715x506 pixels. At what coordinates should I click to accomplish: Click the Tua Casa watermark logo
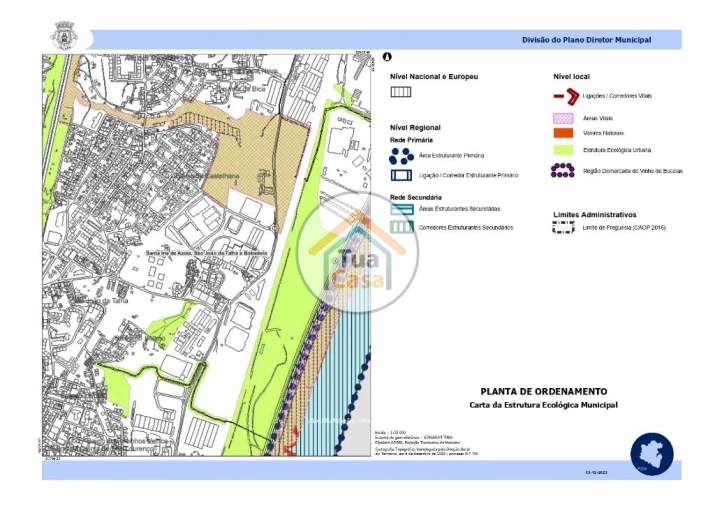[x=344, y=260]
